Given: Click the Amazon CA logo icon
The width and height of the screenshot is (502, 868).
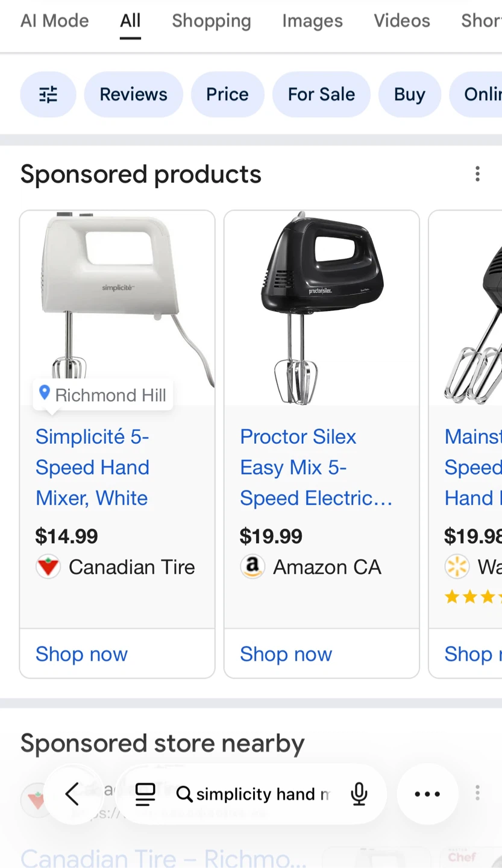Looking at the screenshot, I should pyautogui.click(x=253, y=567).
